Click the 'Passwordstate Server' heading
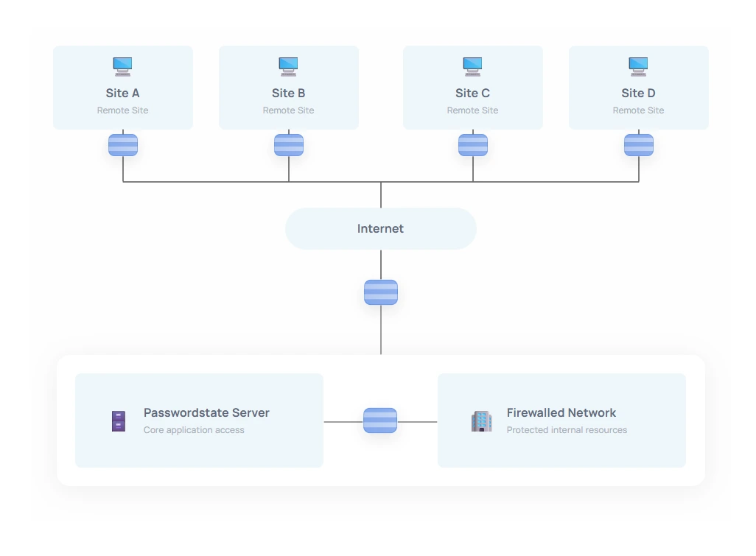This screenshot has height=556, width=756. (x=206, y=413)
